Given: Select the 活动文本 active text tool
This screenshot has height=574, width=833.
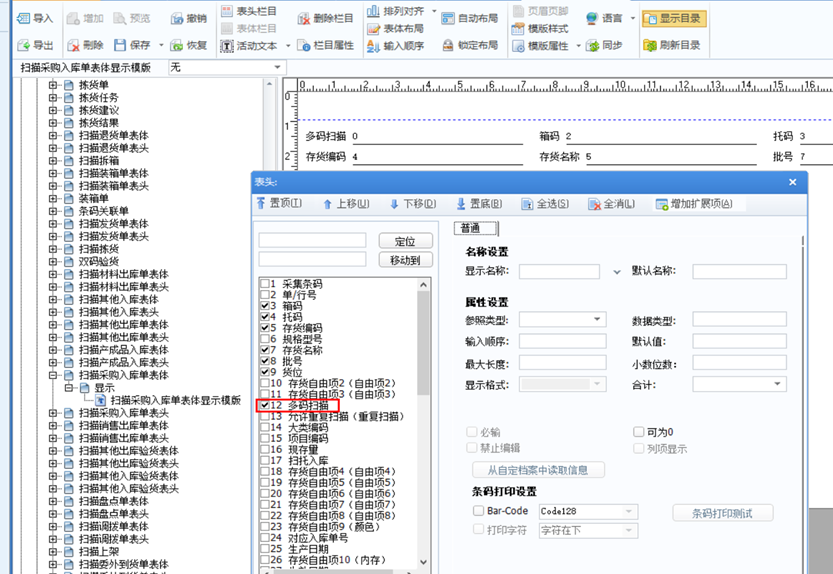Looking at the screenshot, I should click(249, 46).
